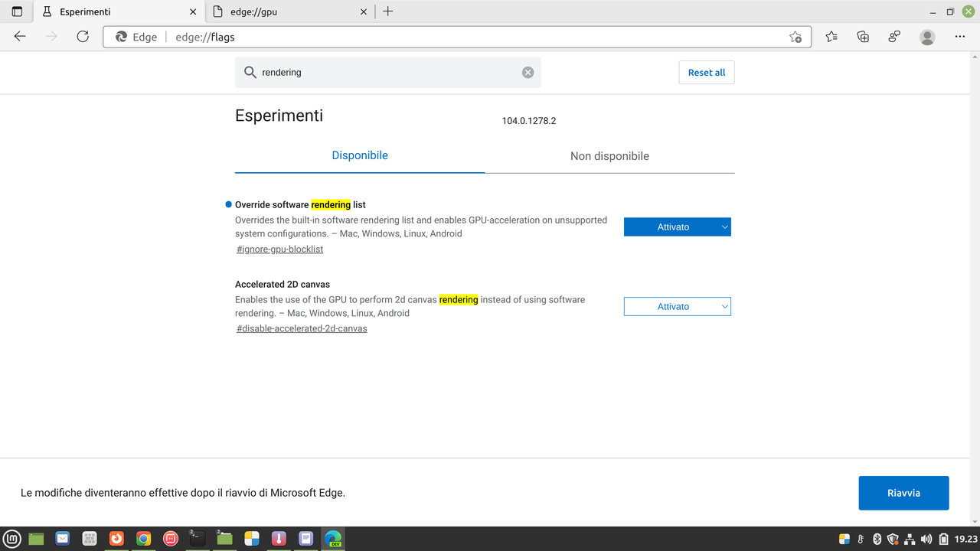Open the thermometer app in taskbar
Image resolution: width=980 pixels, height=551 pixels.
pos(279,539)
